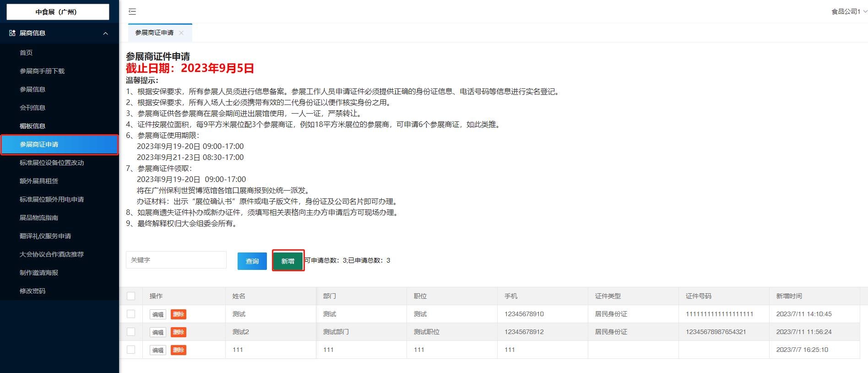The width and height of the screenshot is (868, 373).
Task: Navigate to 额外展具租赁
Action: point(39,181)
